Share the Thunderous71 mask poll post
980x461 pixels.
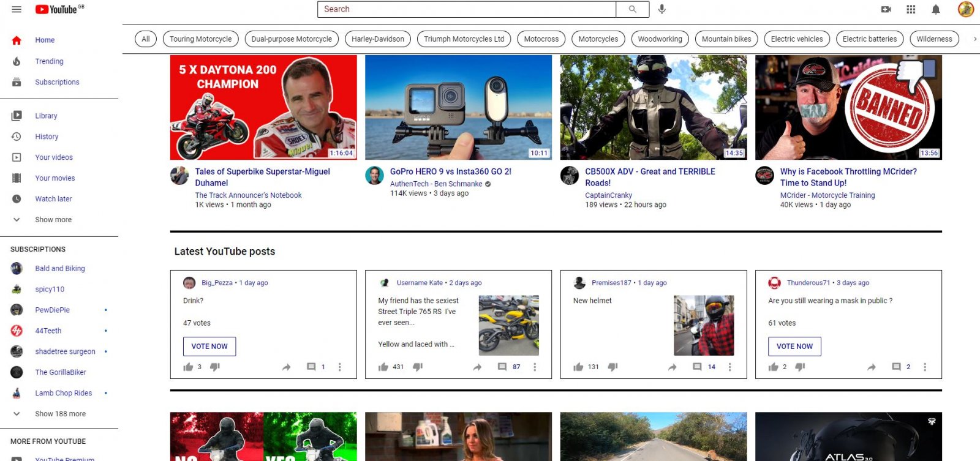(x=871, y=367)
